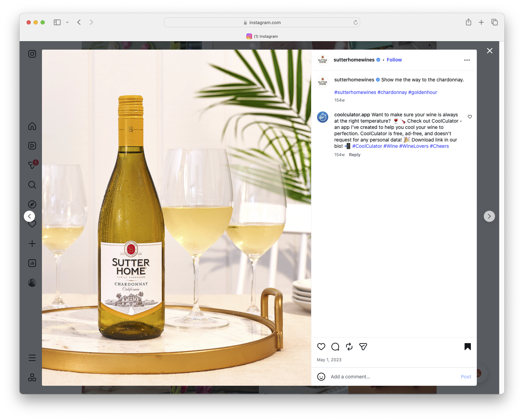Click the Sutter Home Chardonnay post photo
Screen dimensions: 524x420
pos(177,218)
